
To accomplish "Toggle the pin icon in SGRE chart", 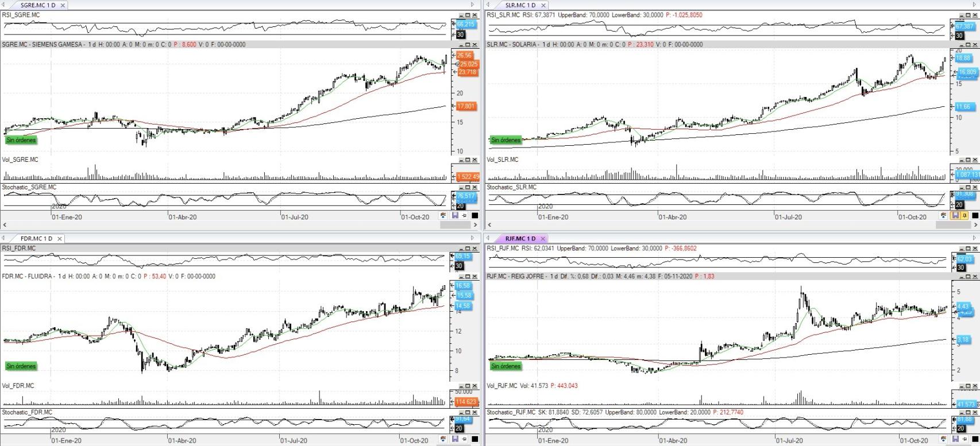I will (465, 216).
